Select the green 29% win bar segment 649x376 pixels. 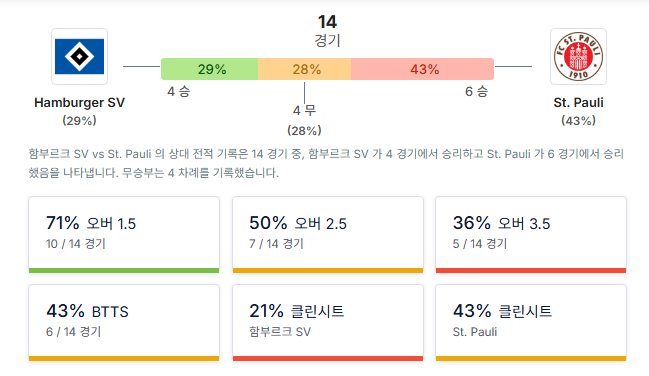pos(209,69)
